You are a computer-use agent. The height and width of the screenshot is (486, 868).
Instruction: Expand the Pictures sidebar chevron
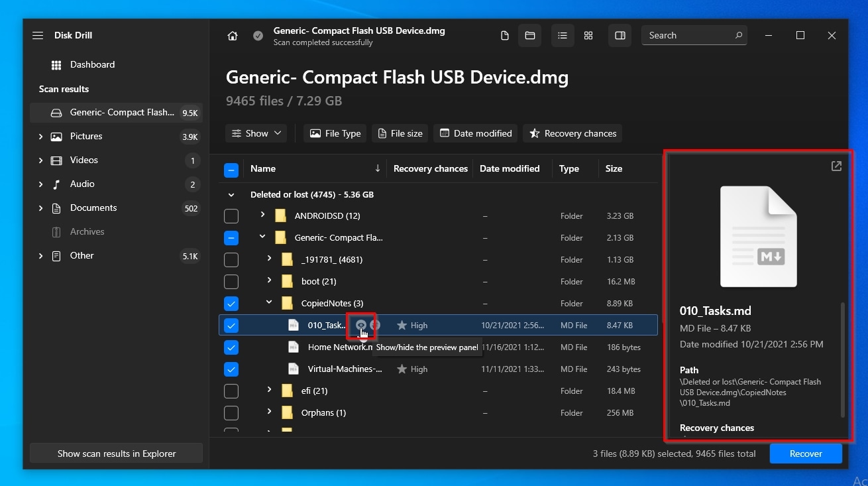point(40,137)
